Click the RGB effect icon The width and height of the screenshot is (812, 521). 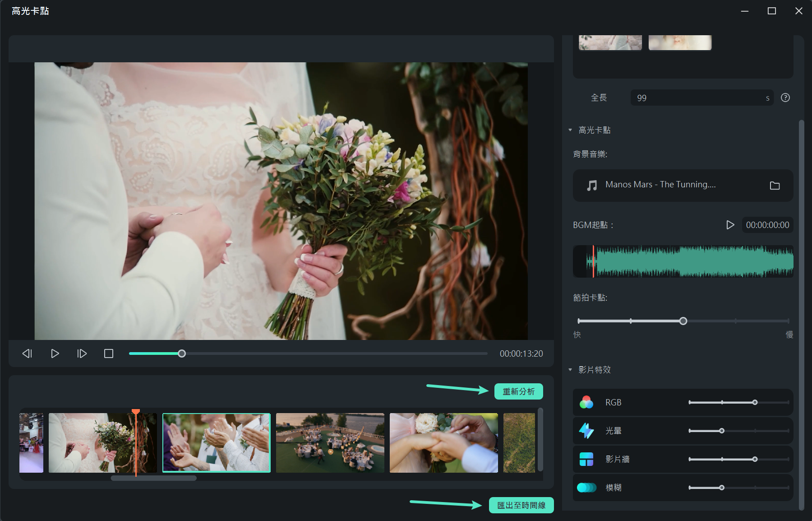point(586,402)
